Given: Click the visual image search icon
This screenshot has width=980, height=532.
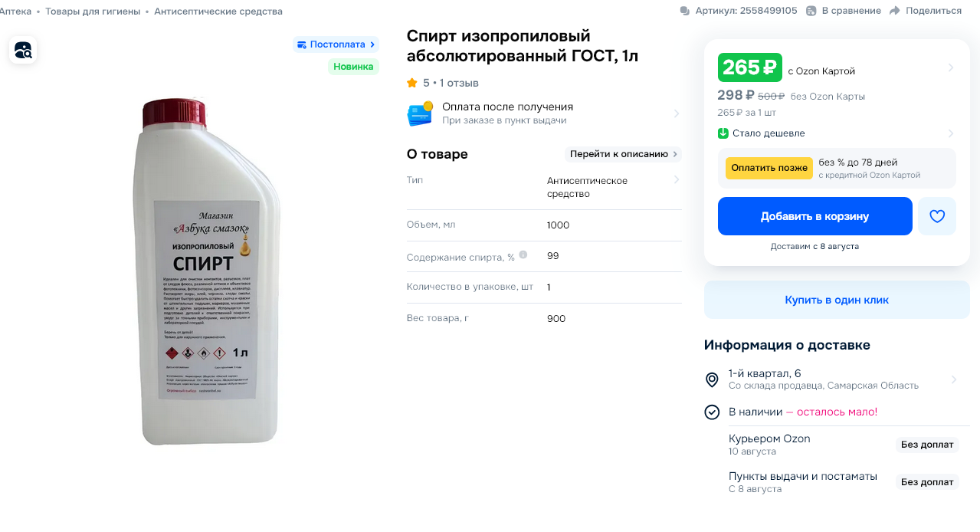Looking at the screenshot, I should [23, 51].
